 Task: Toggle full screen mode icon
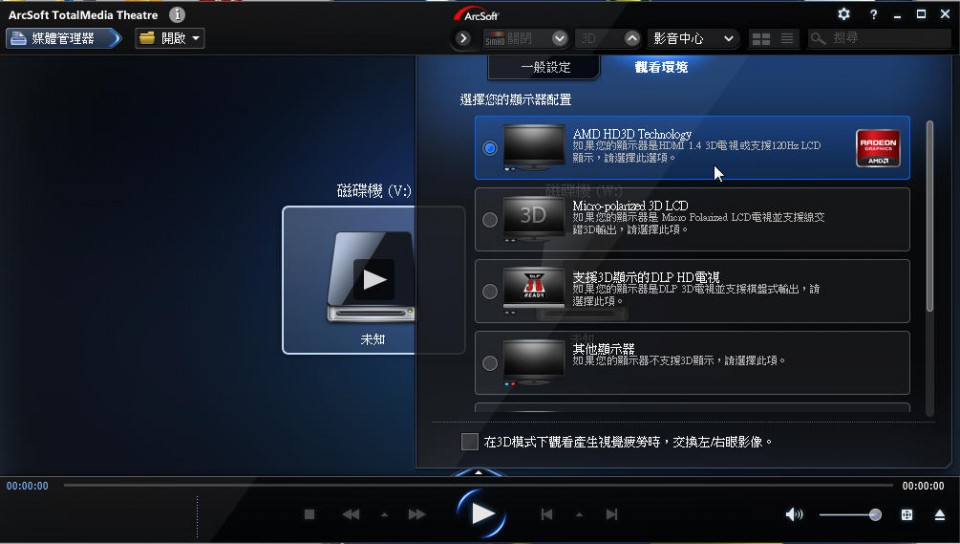[907, 515]
